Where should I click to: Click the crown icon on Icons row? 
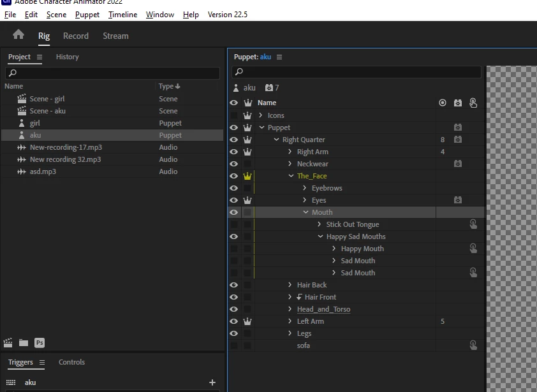click(247, 115)
